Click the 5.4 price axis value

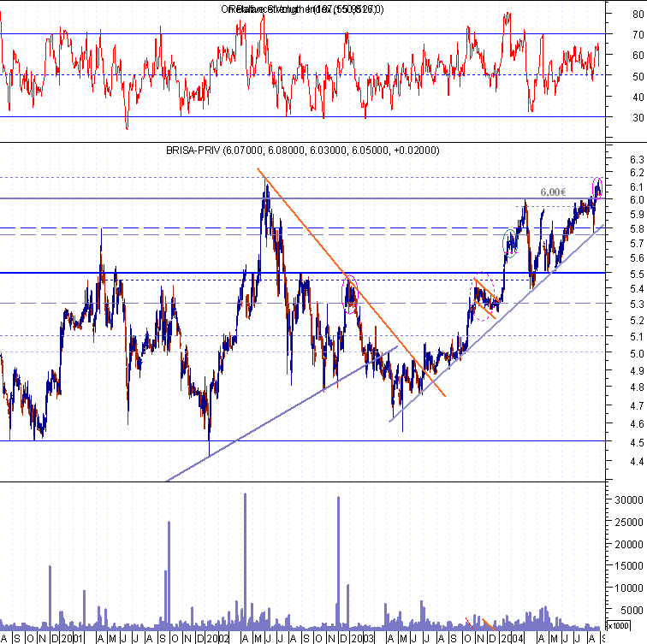(637, 288)
